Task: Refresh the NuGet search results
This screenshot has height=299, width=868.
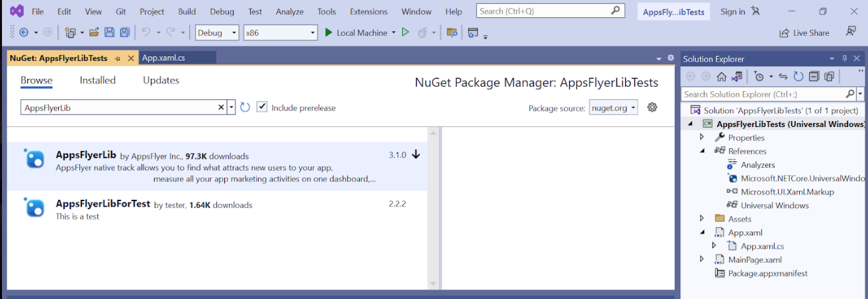Action: (x=245, y=107)
